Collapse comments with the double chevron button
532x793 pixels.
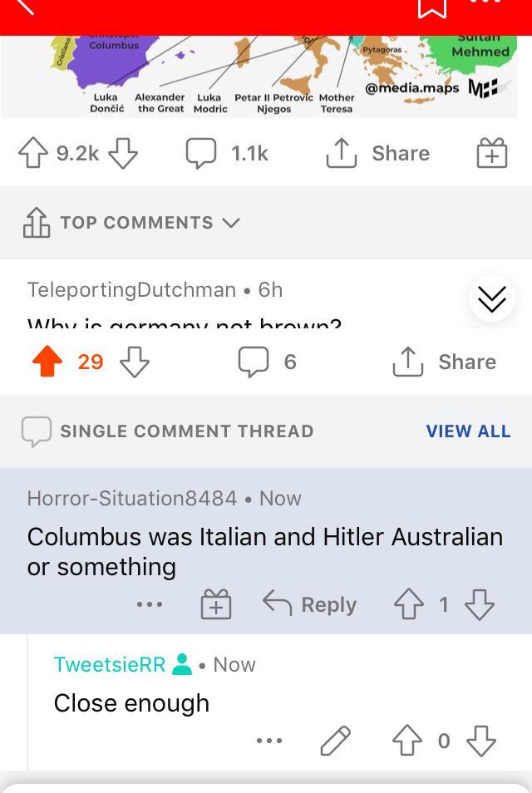[x=492, y=299]
